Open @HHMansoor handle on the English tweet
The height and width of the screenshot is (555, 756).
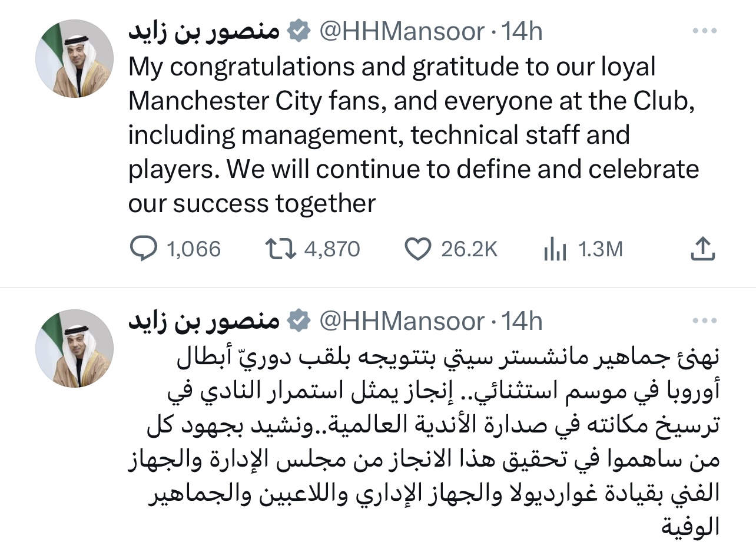[401, 31]
